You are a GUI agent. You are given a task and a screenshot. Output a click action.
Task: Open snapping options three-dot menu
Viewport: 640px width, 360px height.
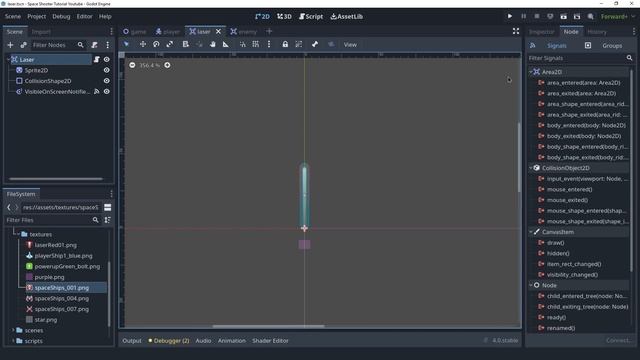point(269,44)
